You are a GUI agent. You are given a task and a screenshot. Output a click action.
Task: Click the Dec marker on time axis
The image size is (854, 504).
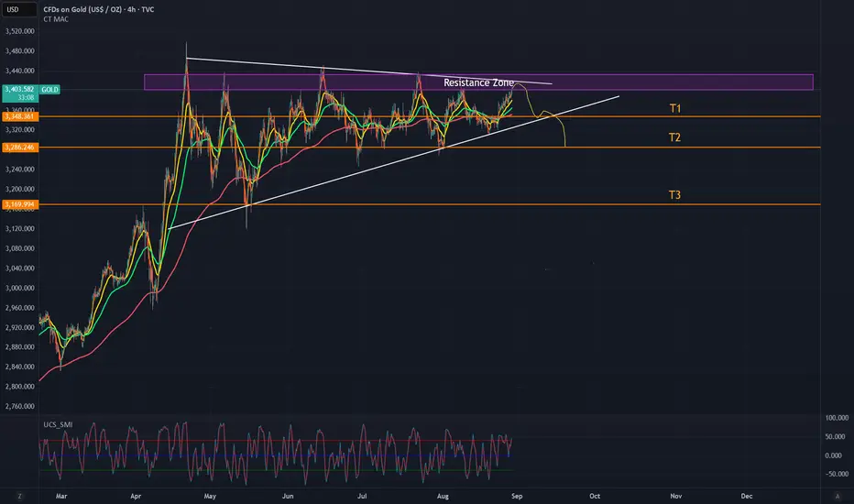pyautogui.click(x=747, y=496)
